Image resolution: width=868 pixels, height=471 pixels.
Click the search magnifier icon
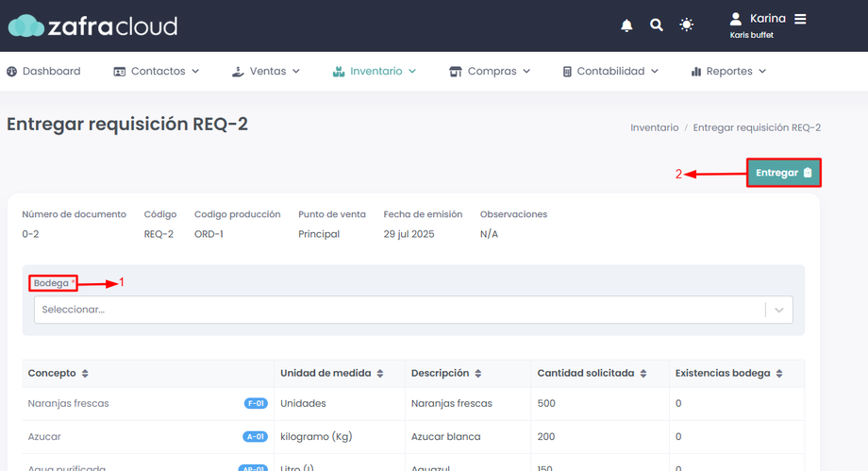click(657, 25)
